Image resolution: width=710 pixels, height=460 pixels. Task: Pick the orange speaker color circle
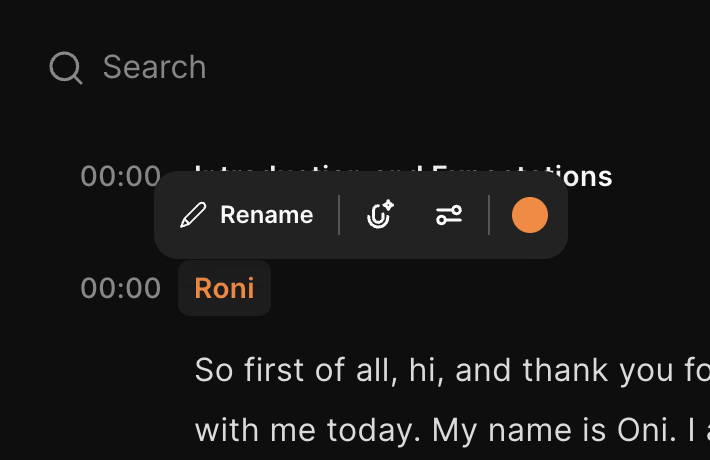[530, 215]
